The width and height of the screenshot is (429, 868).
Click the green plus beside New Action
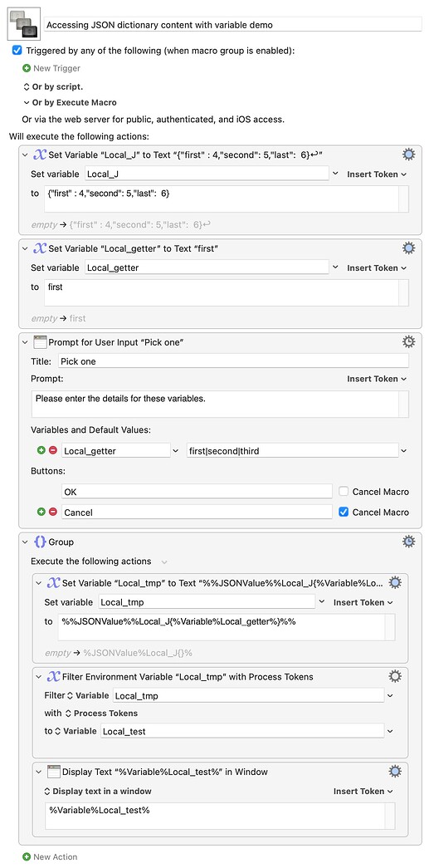tap(27, 856)
